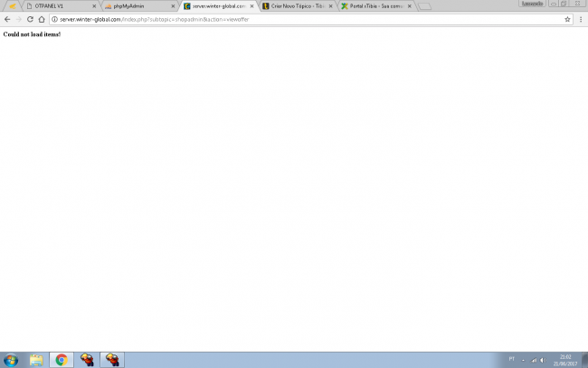The height and width of the screenshot is (368, 588).
Task: Open the network status tray icon
Action: (x=534, y=360)
